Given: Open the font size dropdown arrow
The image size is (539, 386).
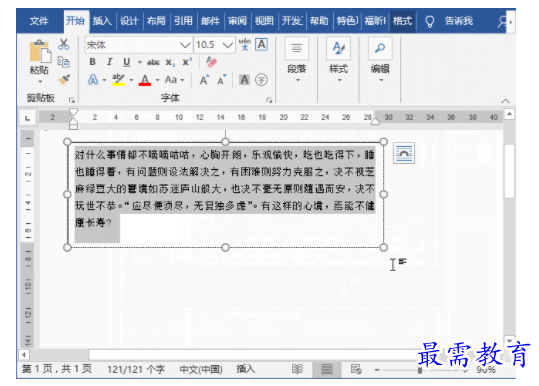Looking at the screenshot, I should coord(228,45).
